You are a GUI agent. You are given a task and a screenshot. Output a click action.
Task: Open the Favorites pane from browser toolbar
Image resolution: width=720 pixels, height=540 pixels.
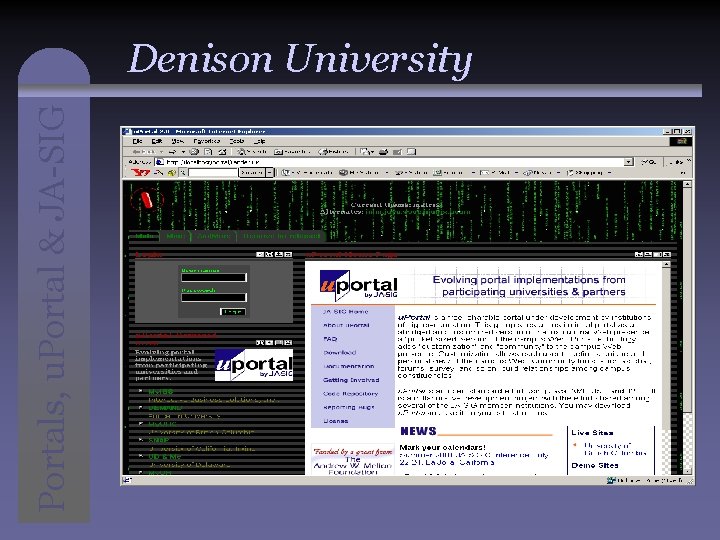pos(292,152)
